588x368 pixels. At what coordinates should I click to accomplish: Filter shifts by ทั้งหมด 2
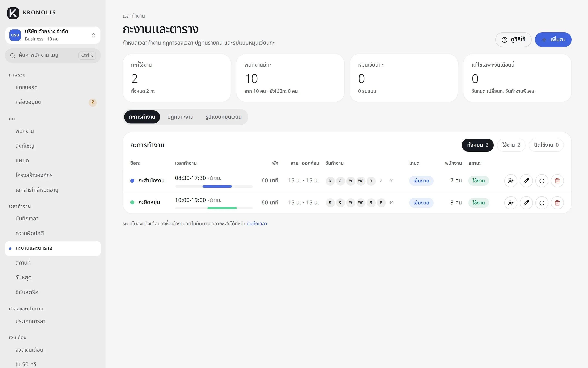[x=478, y=145]
